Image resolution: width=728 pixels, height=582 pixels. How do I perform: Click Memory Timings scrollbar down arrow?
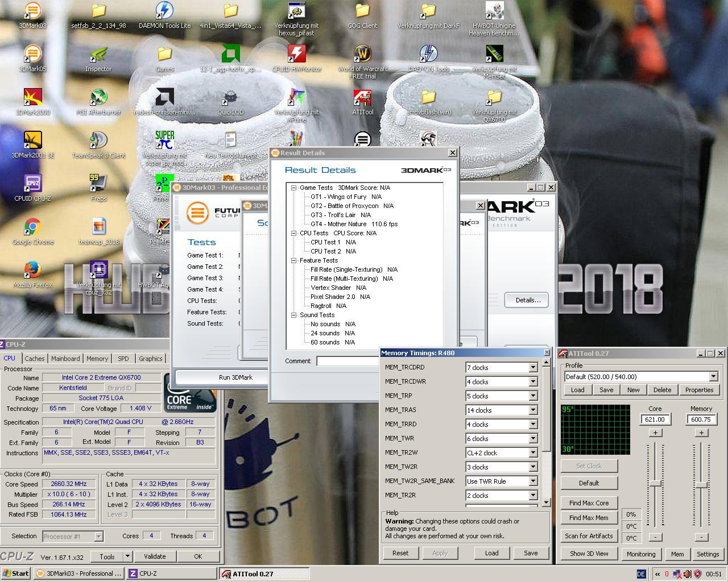click(547, 502)
